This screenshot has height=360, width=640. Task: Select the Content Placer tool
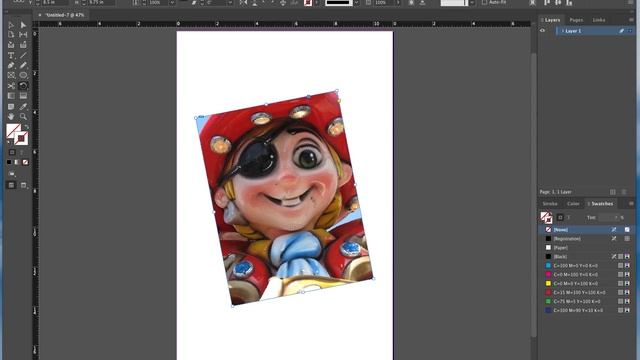tap(23, 45)
